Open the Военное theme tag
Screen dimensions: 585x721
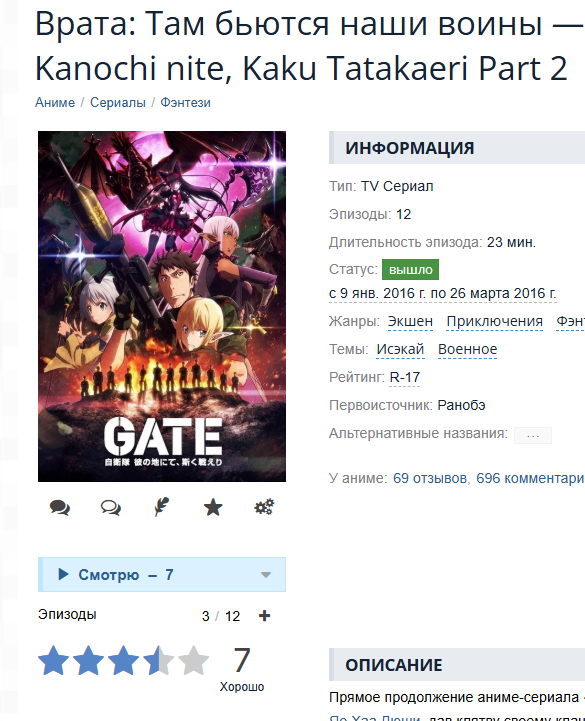pyautogui.click(x=467, y=349)
